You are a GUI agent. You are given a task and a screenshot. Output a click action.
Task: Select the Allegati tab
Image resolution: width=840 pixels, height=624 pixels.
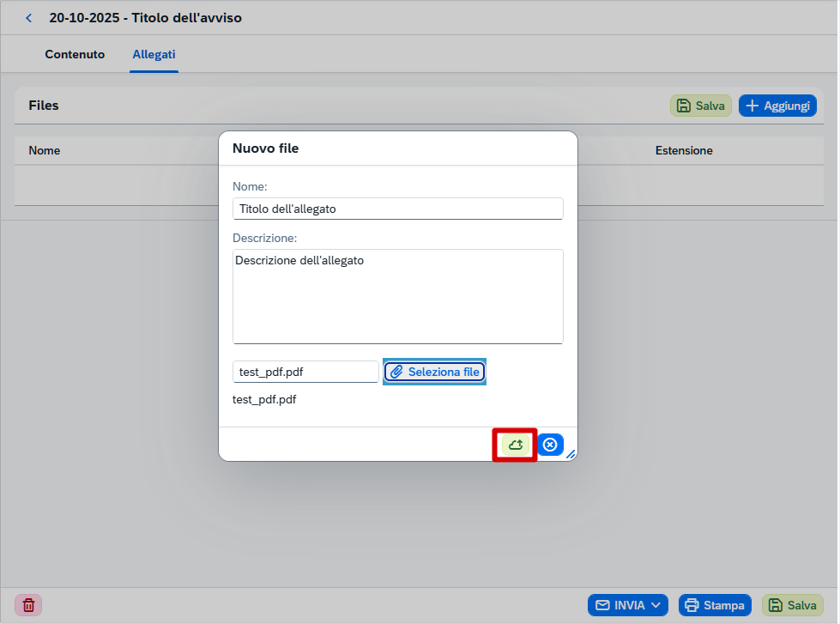pos(154,54)
